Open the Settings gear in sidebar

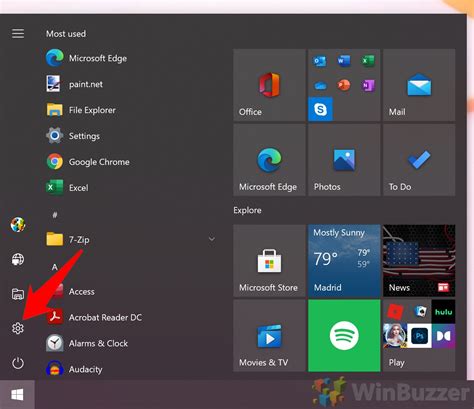(x=18, y=328)
